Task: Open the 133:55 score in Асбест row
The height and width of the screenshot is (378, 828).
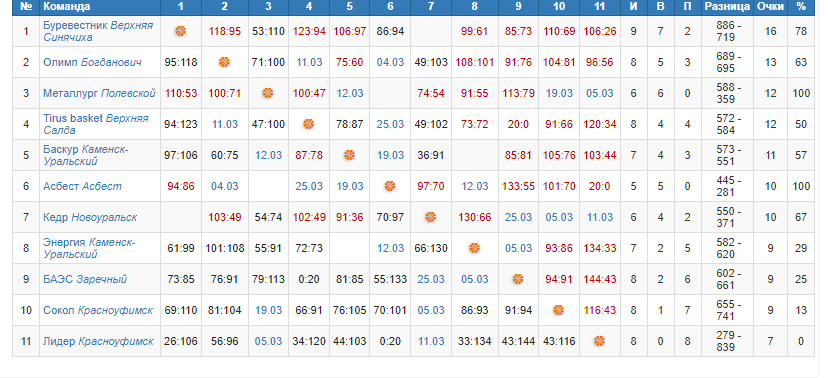Action: pyautogui.click(x=518, y=186)
